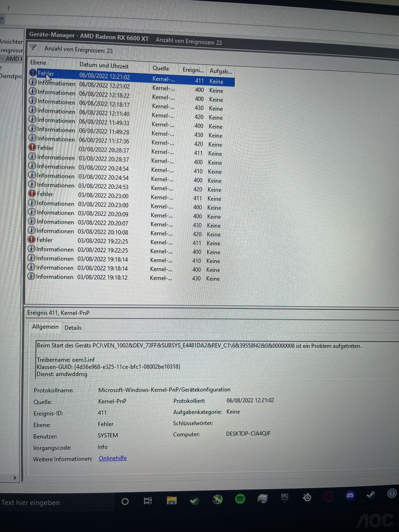Screen dimensions: 399x532
Task: Sort by the Ebene column header
Action: 38,63
